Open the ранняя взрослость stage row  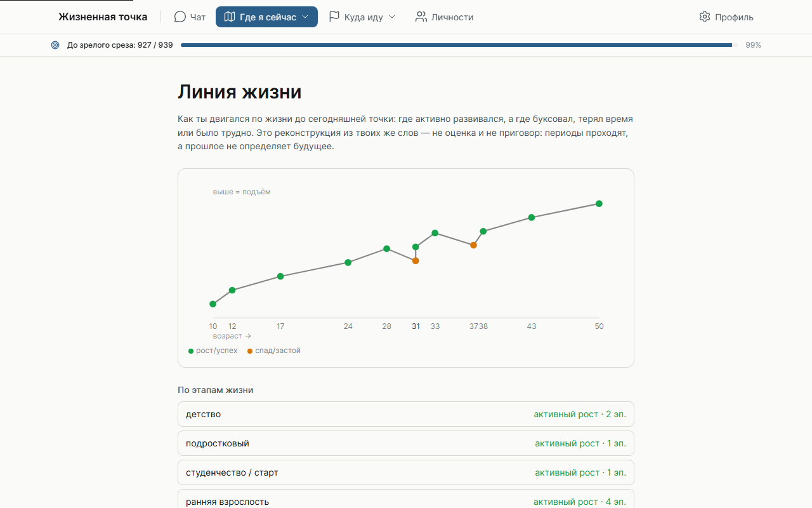(x=406, y=499)
